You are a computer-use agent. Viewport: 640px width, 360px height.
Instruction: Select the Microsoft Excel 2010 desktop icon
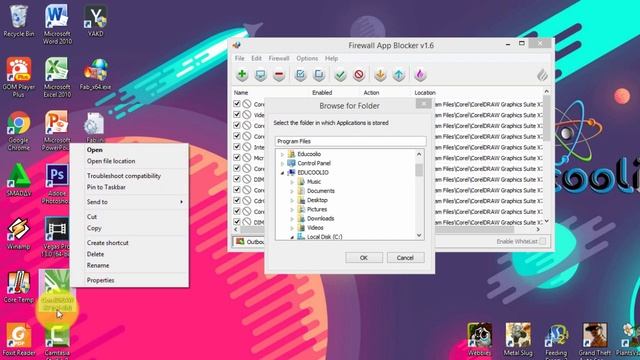(x=57, y=77)
